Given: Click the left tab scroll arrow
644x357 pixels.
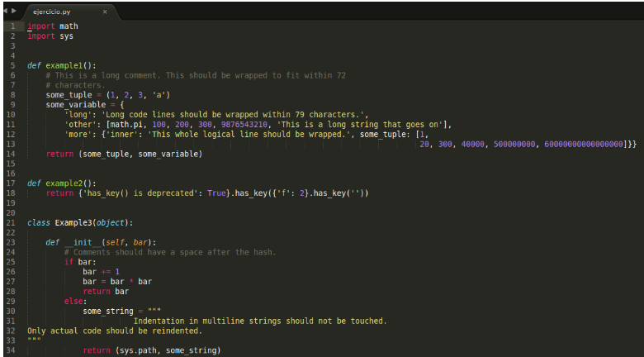Looking at the screenshot, I should tap(5, 12).
